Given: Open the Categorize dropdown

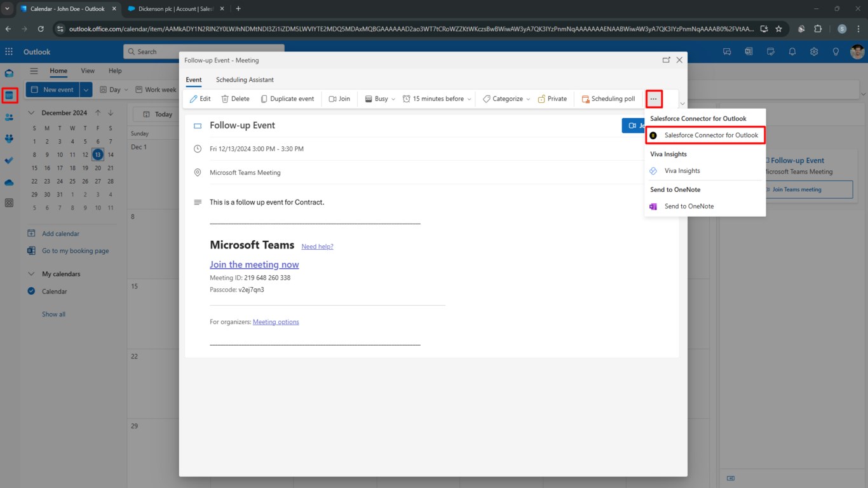Looking at the screenshot, I should 506,98.
